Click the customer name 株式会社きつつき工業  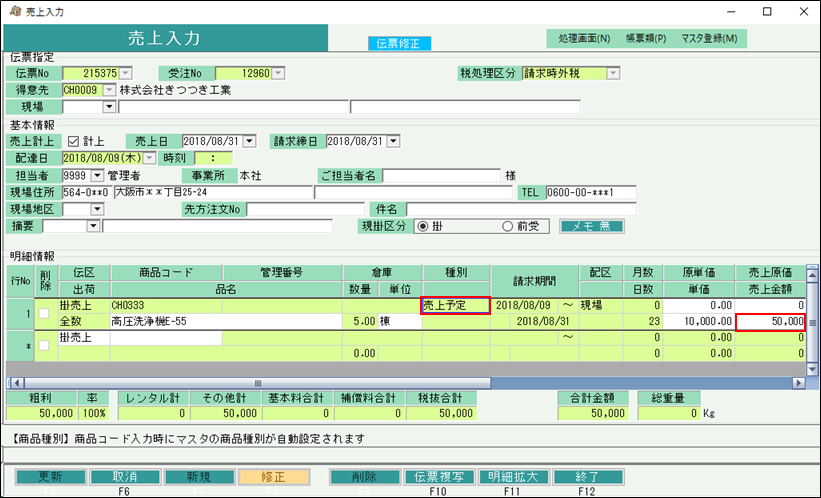[x=175, y=90]
